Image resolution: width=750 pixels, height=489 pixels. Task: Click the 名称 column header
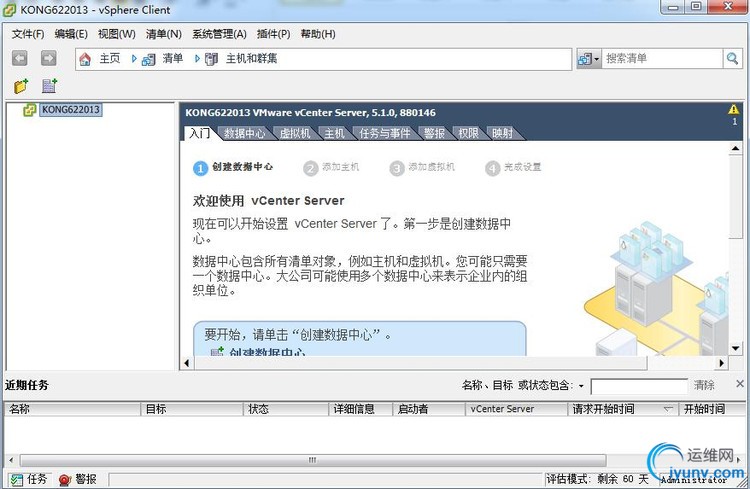click(x=73, y=409)
